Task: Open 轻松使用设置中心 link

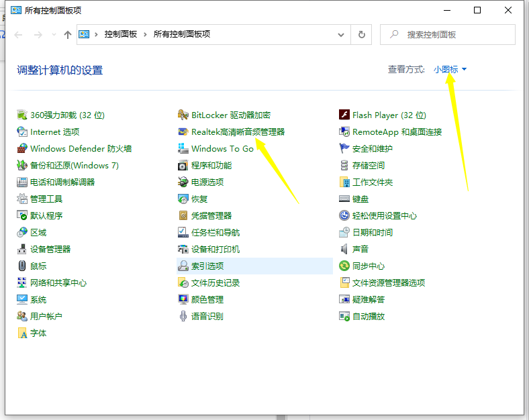Action: (385, 216)
